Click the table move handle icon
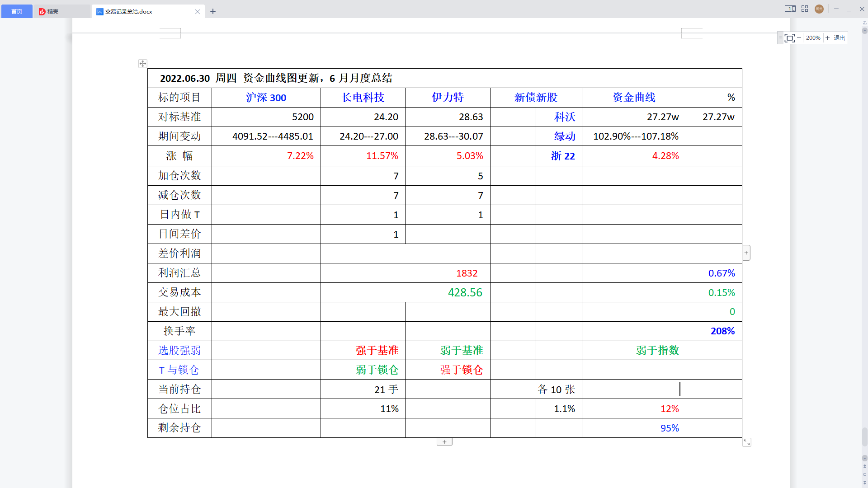The height and width of the screenshot is (488, 868). click(x=142, y=64)
